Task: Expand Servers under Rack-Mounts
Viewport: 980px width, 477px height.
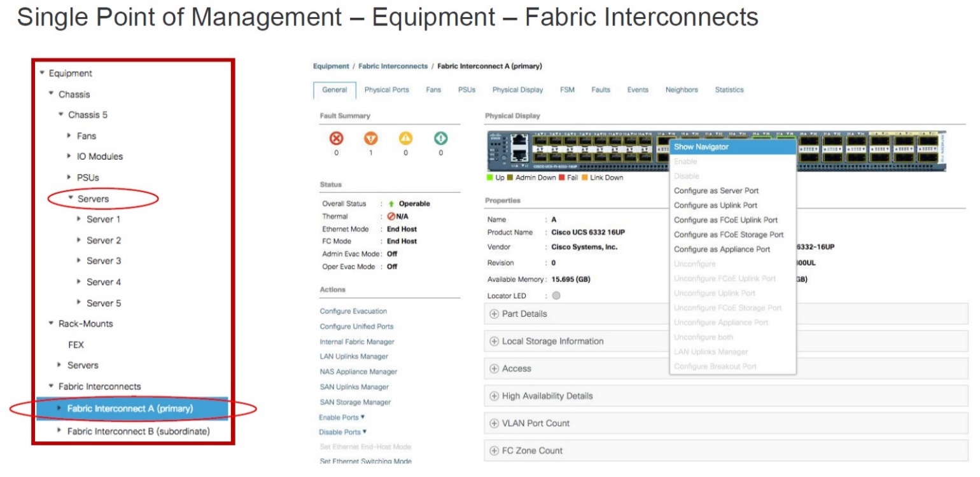Action: pyautogui.click(x=59, y=365)
